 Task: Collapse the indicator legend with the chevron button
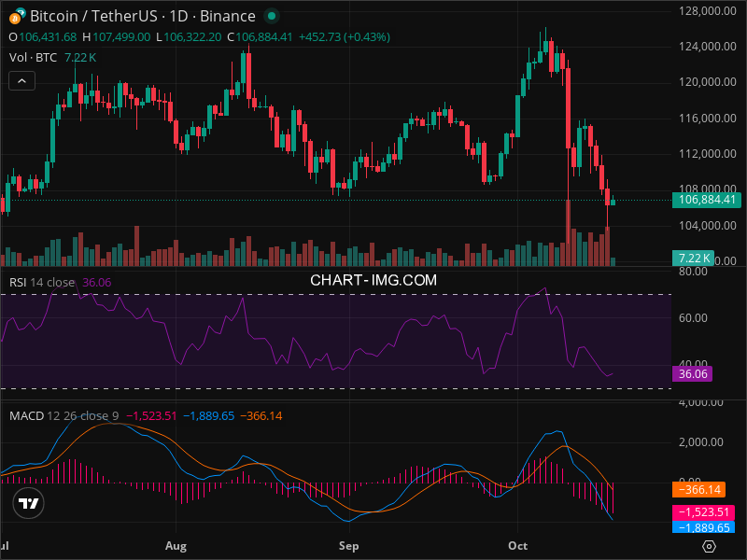pos(22,82)
